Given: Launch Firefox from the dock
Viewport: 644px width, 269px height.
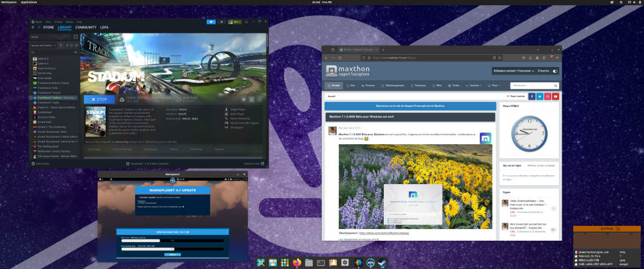Looking at the screenshot, I should coord(296,263).
